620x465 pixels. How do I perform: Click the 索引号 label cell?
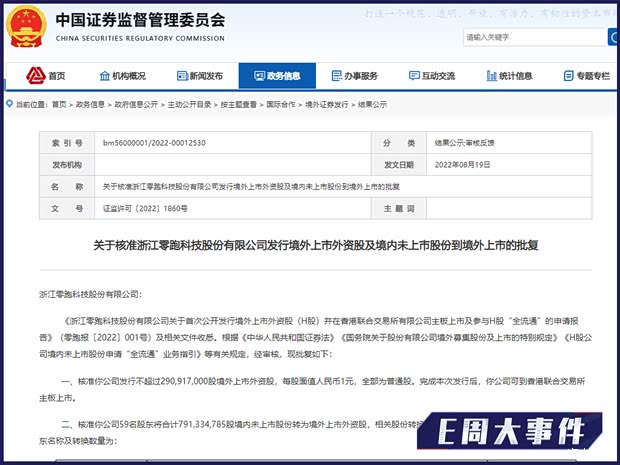(x=67, y=143)
